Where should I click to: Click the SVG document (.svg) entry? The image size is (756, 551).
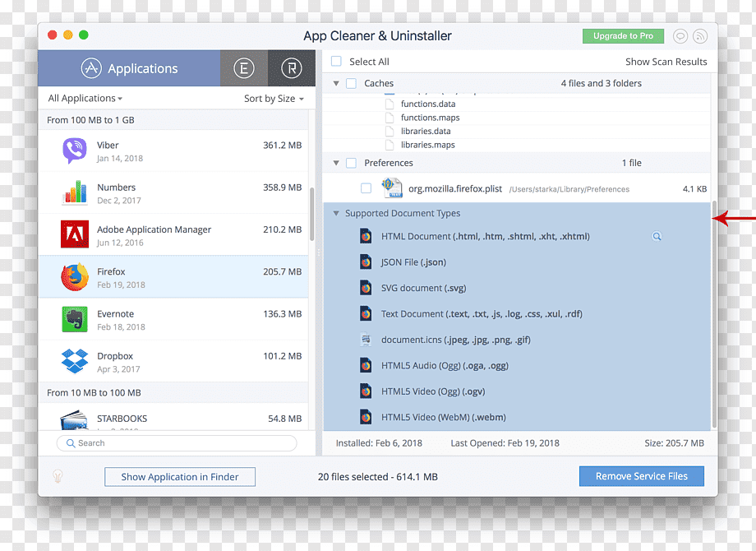[424, 288]
